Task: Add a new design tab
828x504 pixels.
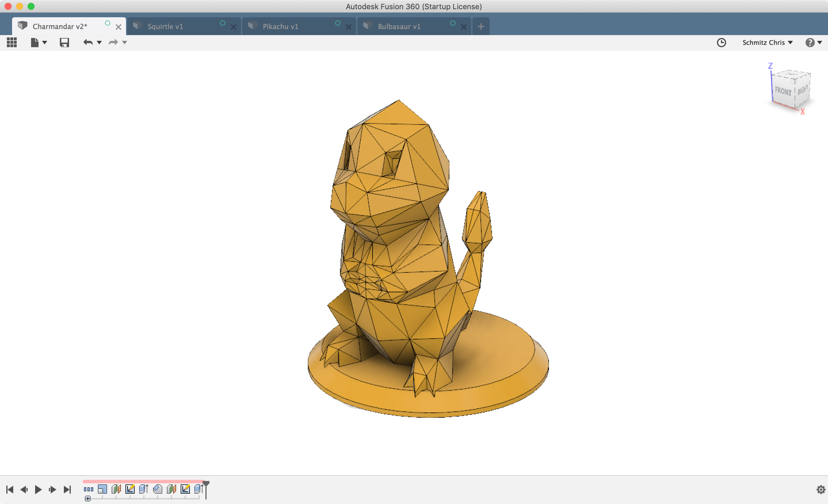Action: point(481,26)
